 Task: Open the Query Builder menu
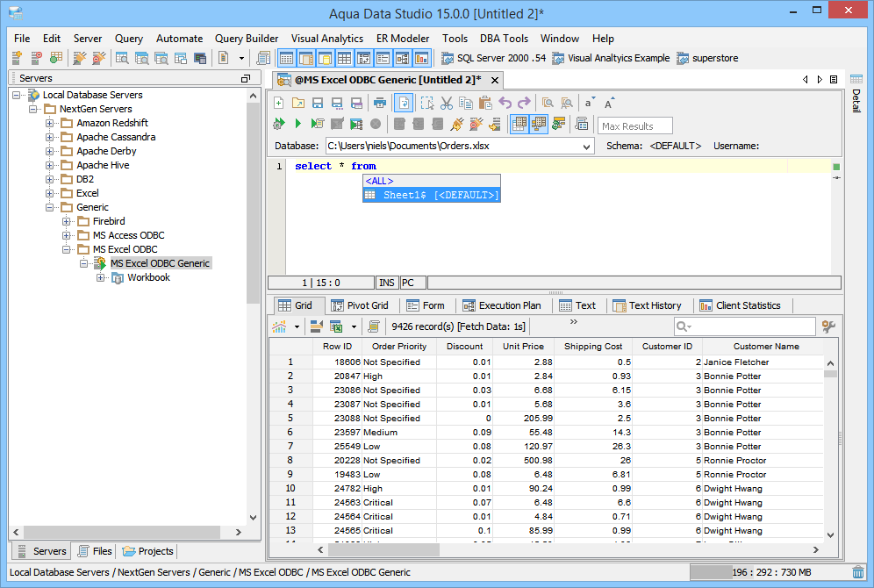247,39
